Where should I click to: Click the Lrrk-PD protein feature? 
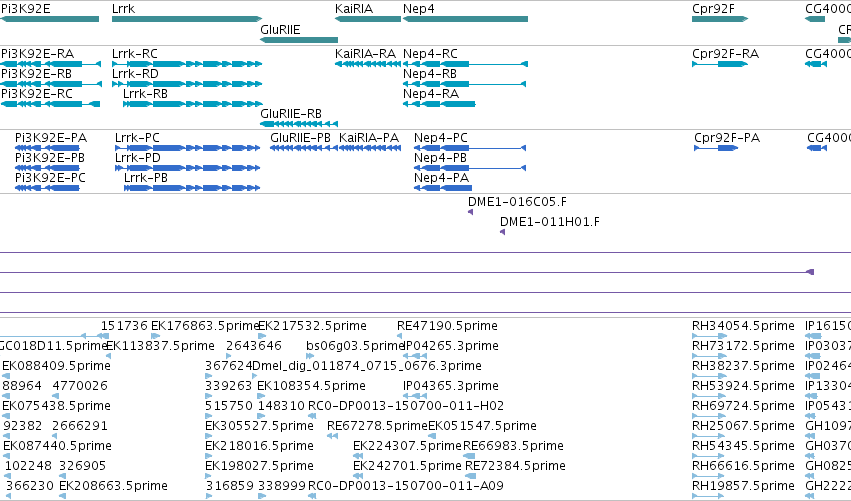pyautogui.click(x=187, y=168)
